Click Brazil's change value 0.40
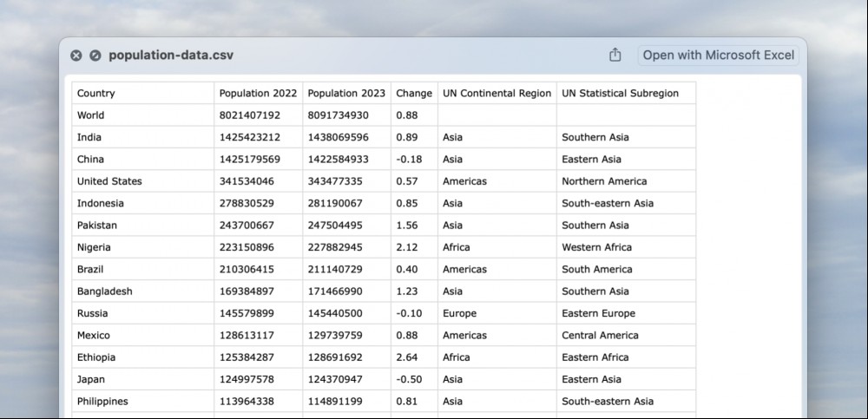868x419 pixels. pyautogui.click(x=407, y=269)
